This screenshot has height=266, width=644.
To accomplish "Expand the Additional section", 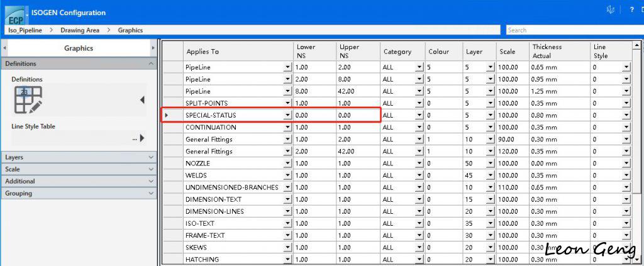I will (x=151, y=181).
